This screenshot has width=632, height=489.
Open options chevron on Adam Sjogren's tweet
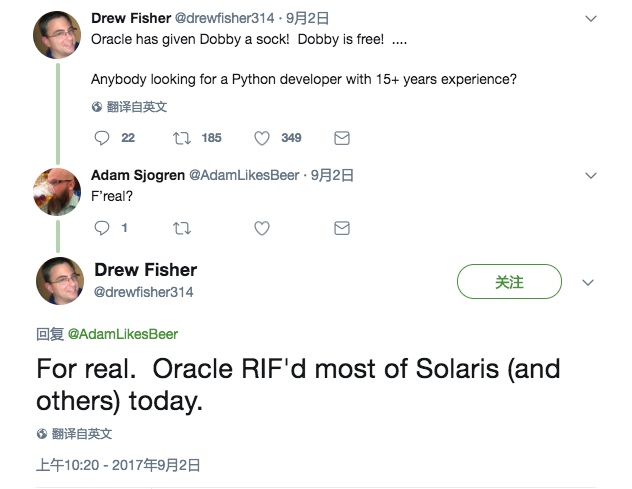pos(591,175)
